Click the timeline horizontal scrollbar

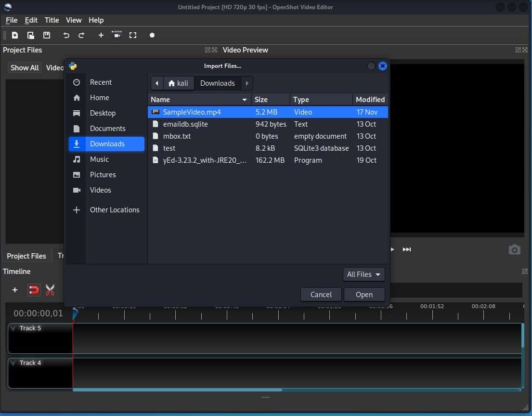[177, 390]
